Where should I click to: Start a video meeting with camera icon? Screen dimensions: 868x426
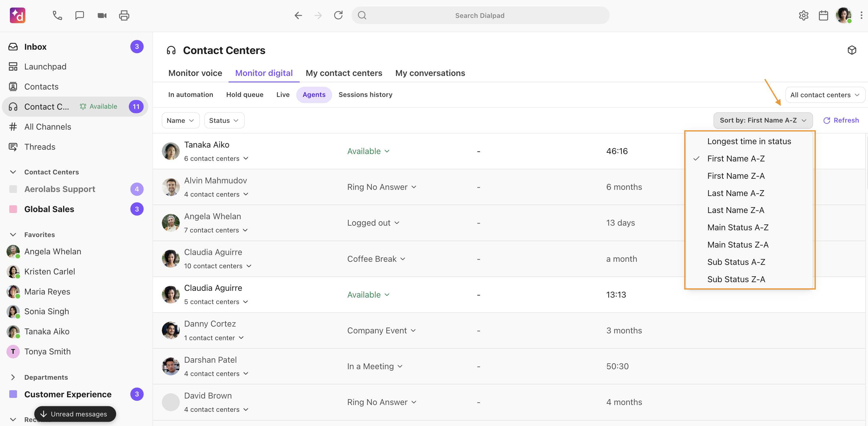click(102, 15)
